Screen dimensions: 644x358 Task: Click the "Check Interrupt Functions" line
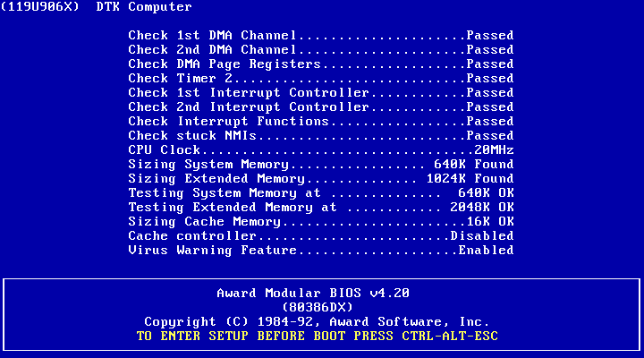click(x=321, y=121)
